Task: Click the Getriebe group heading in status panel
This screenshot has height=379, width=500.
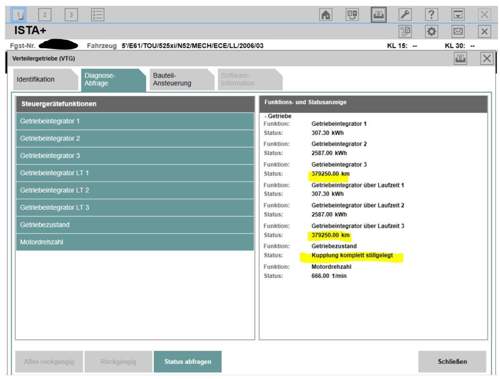Action: (279, 116)
